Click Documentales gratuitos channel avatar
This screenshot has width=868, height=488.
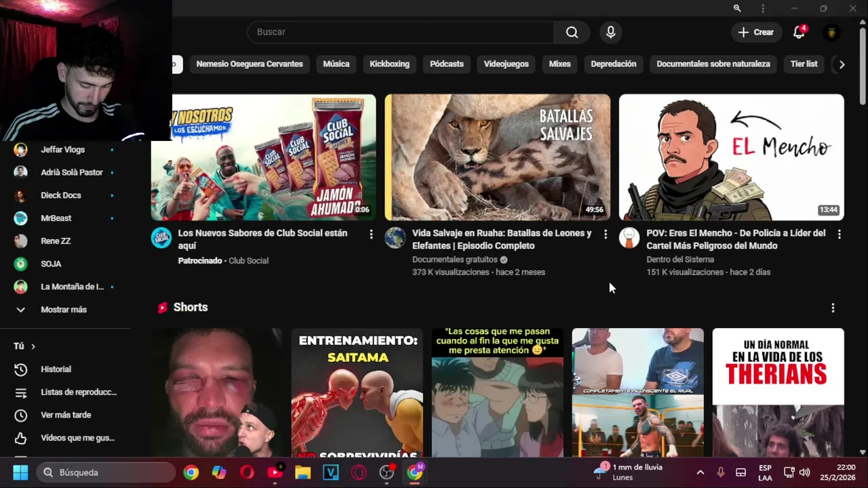[x=395, y=238]
